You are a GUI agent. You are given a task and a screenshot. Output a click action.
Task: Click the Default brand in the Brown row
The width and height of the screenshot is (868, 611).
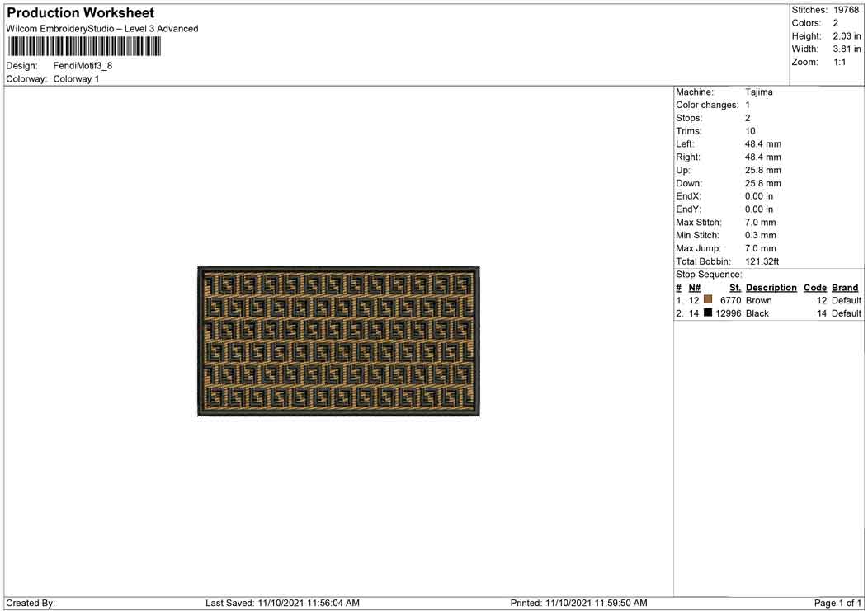pyautogui.click(x=847, y=300)
